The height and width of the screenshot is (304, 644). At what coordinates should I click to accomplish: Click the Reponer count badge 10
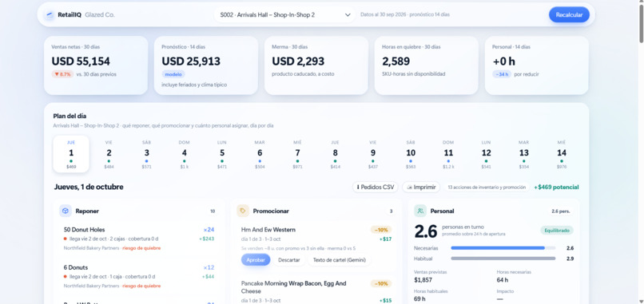[x=213, y=211]
